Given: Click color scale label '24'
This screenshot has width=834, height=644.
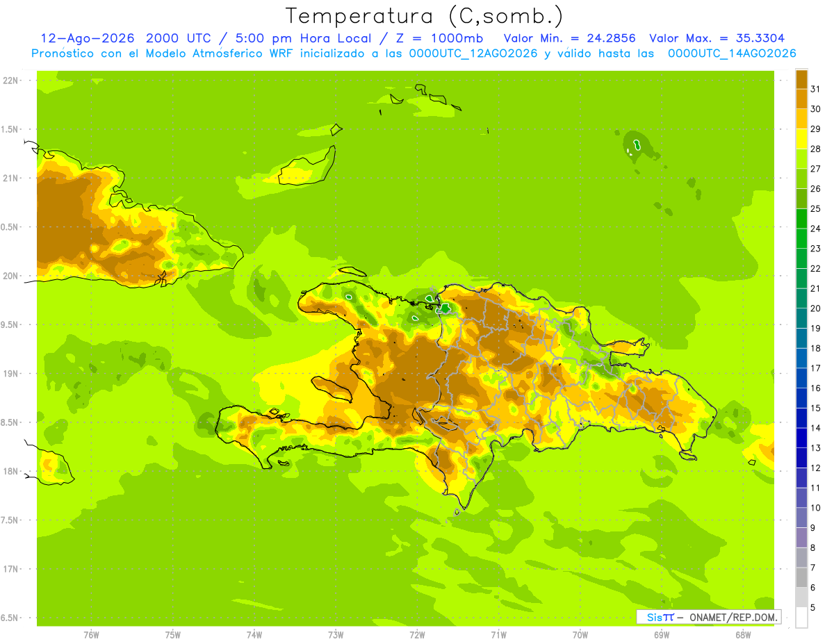Looking at the screenshot, I should click(816, 228).
